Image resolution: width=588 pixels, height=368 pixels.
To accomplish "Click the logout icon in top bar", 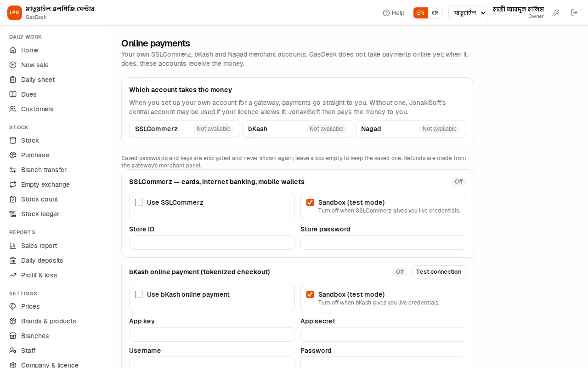I will pyautogui.click(x=574, y=13).
